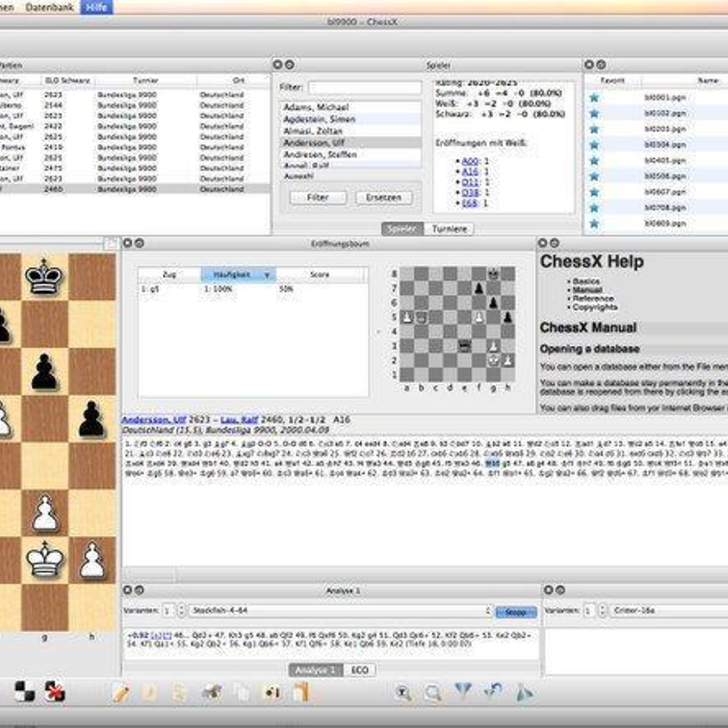Screen dimensions: 728x728
Task: Click the Ersetzen button
Action: (x=383, y=198)
